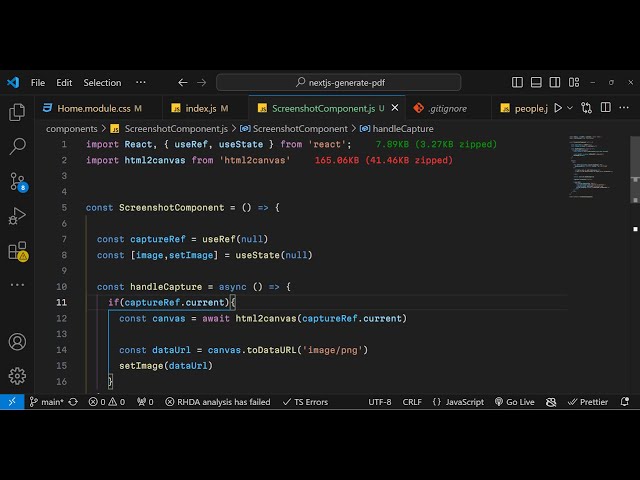
Task: Toggle the primary side bar layout button
Action: [x=517, y=83]
